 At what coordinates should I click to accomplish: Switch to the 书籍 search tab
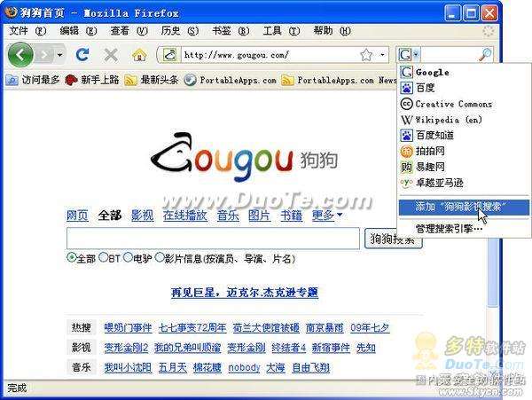tap(291, 216)
